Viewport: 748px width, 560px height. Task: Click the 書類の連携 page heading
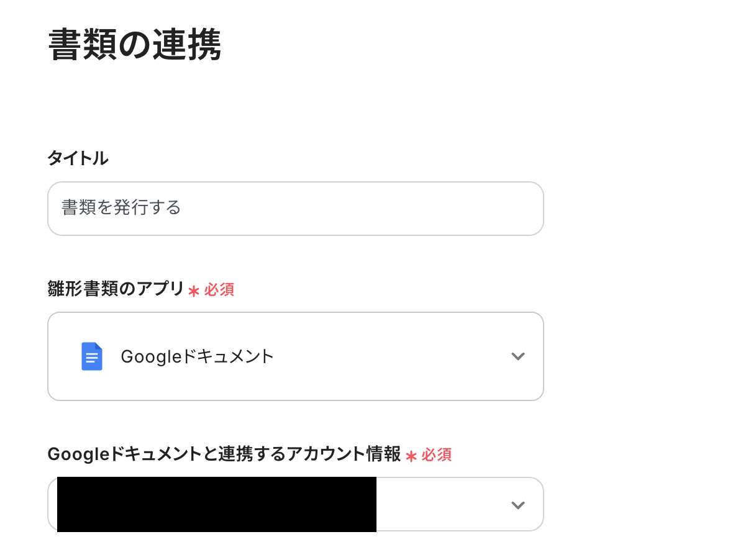click(x=135, y=45)
